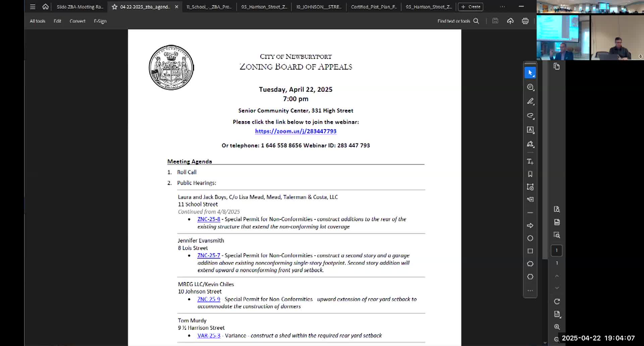This screenshot has width=644, height=346.
Task: Go to previous page arrow
Action: tap(557, 276)
